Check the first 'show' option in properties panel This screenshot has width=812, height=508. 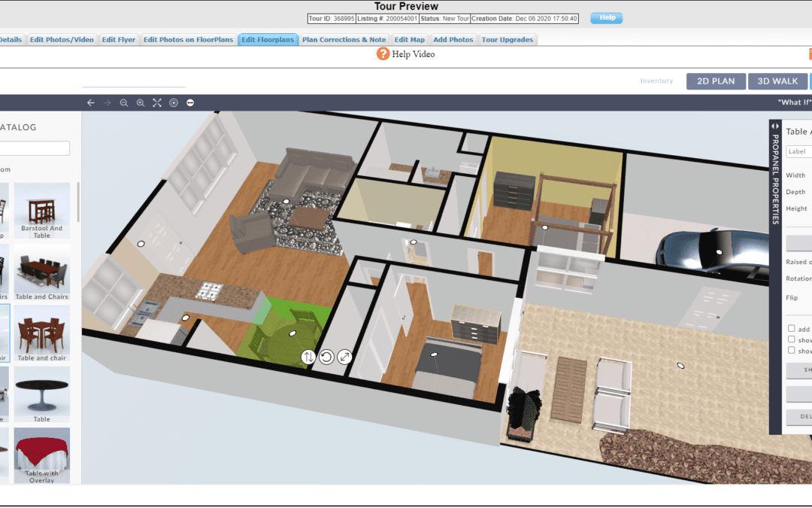point(792,339)
